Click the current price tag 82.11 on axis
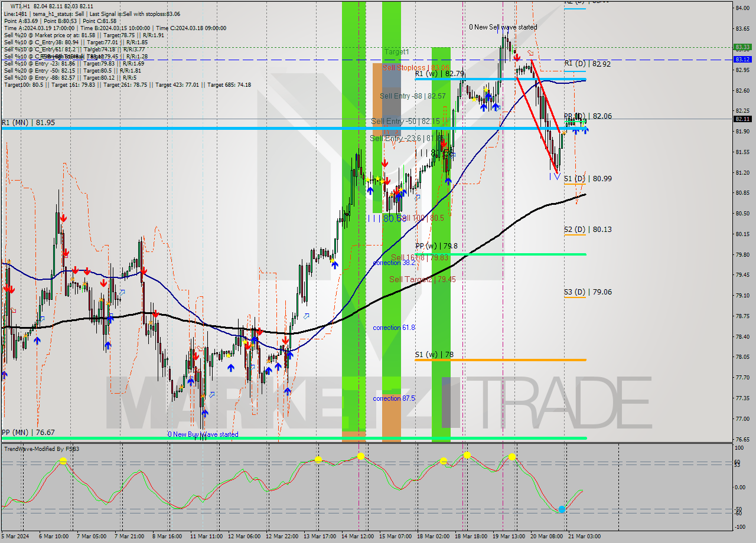The image size is (756, 543). pyautogui.click(x=742, y=119)
